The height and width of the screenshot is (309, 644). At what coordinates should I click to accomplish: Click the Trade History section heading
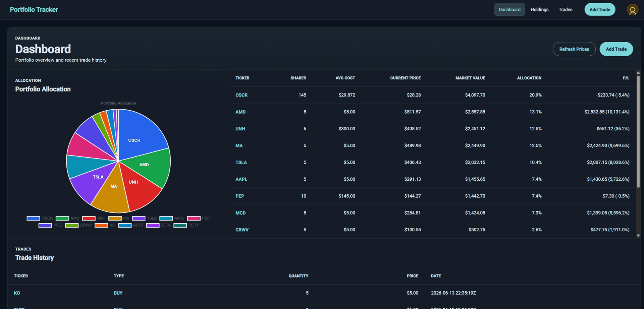(x=35, y=258)
